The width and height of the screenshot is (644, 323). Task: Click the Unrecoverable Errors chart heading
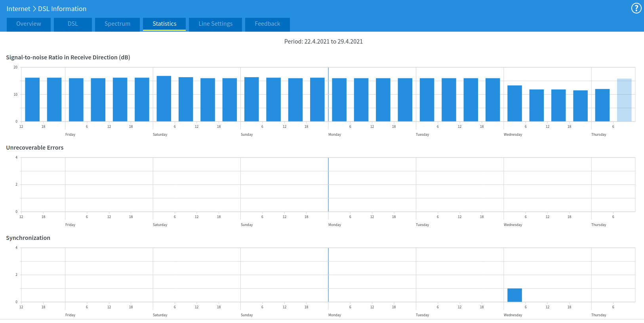[x=35, y=148]
